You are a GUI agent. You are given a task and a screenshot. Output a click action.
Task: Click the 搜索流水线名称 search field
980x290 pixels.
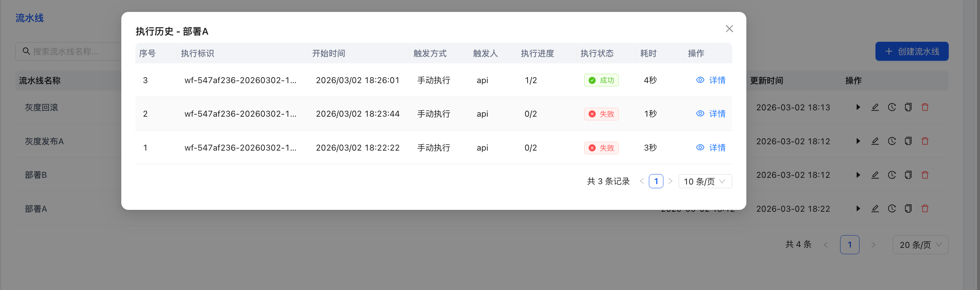point(72,51)
